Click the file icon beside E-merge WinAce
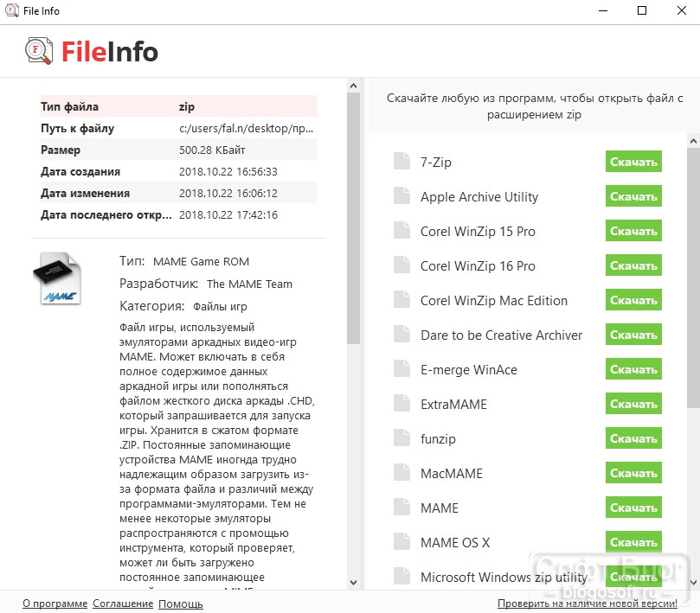The image size is (700, 613). pyautogui.click(x=401, y=368)
